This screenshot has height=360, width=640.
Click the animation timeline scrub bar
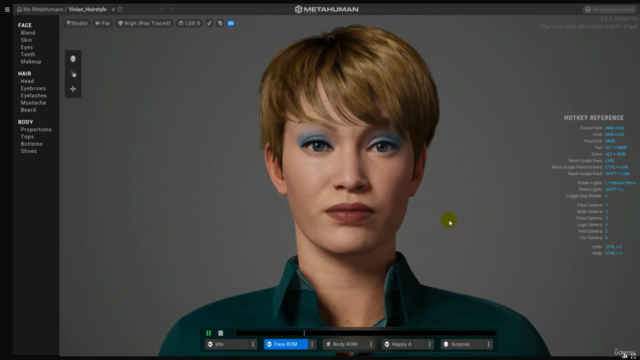pos(365,333)
